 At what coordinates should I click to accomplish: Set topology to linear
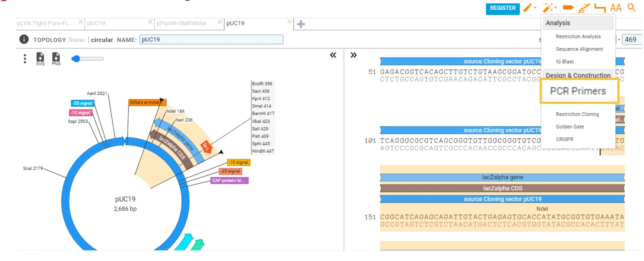coord(77,40)
